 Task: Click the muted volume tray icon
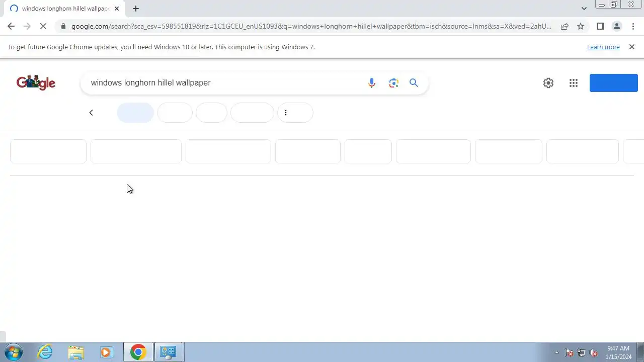tap(593, 352)
